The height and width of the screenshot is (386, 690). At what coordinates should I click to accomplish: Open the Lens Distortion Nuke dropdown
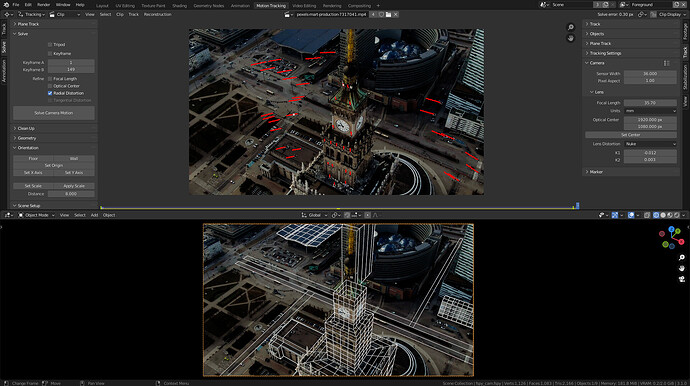pyautogui.click(x=650, y=144)
